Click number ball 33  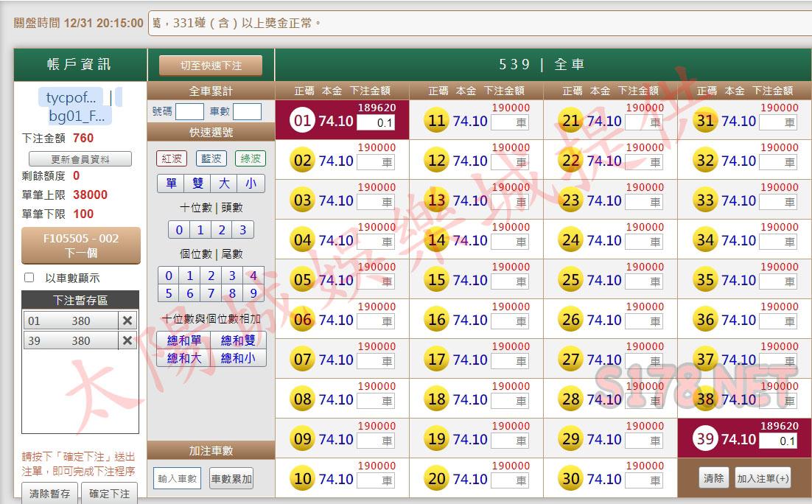(x=705, y=200)
